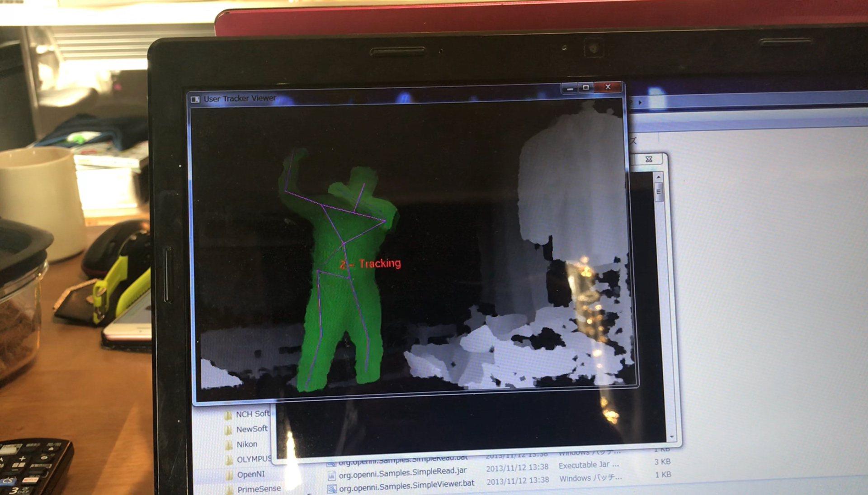
Task: Click the OpenNI folder icon
Action: click(x=229, y=475)
